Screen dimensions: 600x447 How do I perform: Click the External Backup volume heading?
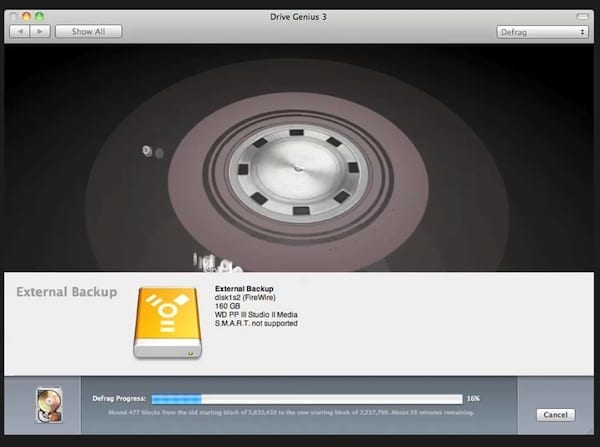[66, 292]
